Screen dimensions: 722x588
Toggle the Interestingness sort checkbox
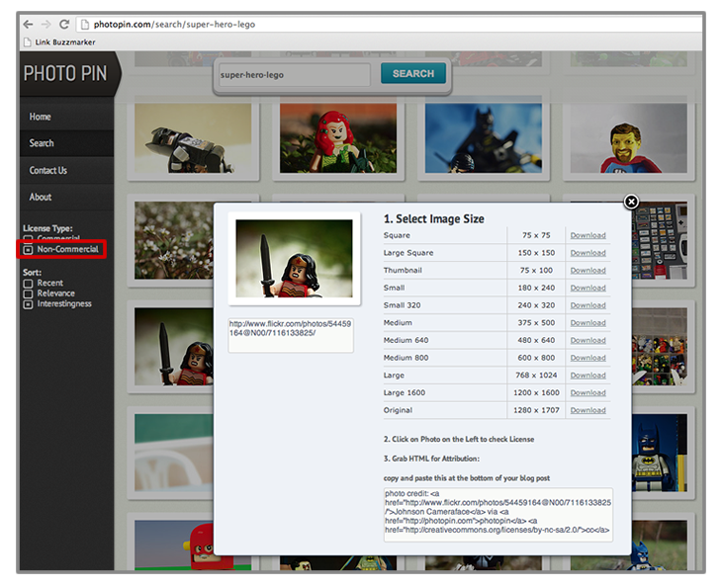pos(28,304)
